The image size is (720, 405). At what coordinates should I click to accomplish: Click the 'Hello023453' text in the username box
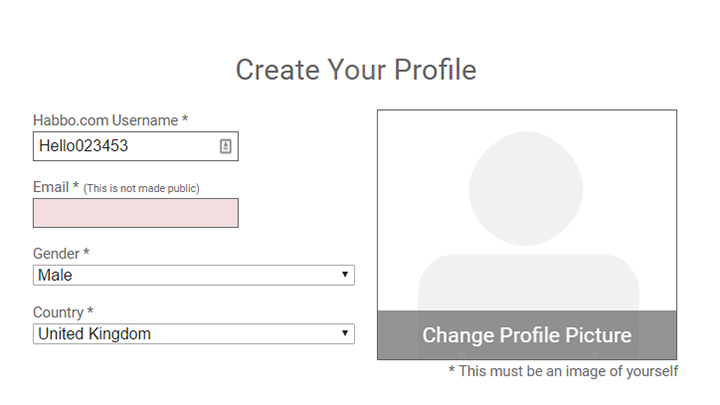click(x=83, y=146)
